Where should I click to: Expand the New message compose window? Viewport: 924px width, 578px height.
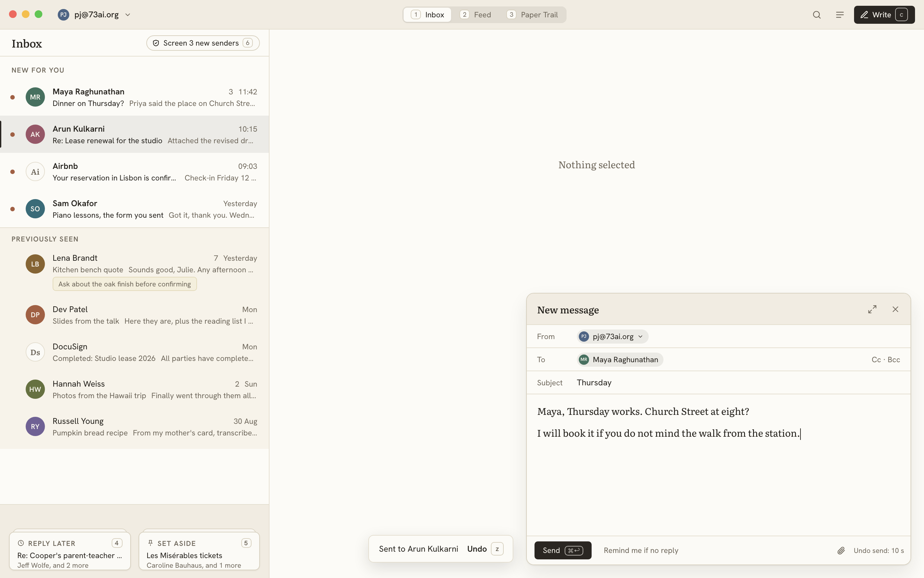872,309
